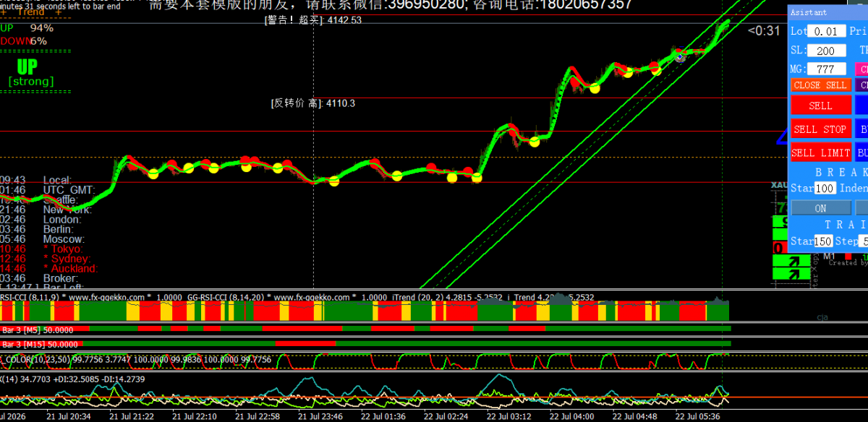Viewport: 868px width, 422px height.
Task: Click the blue circled signal marker on the price line
Action: (x=680, y=56)
